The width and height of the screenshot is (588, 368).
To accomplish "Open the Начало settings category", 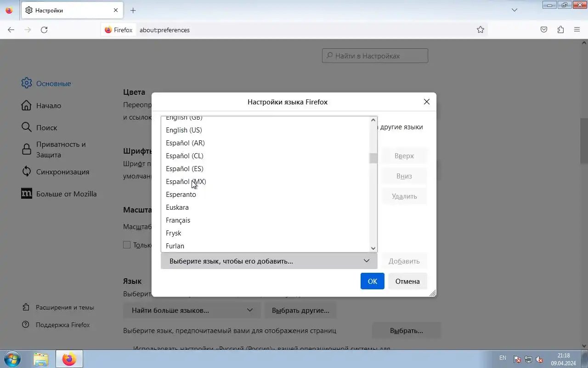I will point(41,106).
